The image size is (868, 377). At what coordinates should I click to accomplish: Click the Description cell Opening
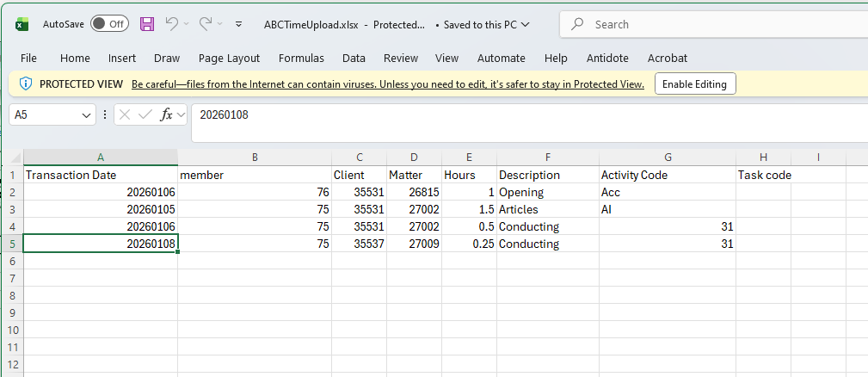click(x=547, y=192)
